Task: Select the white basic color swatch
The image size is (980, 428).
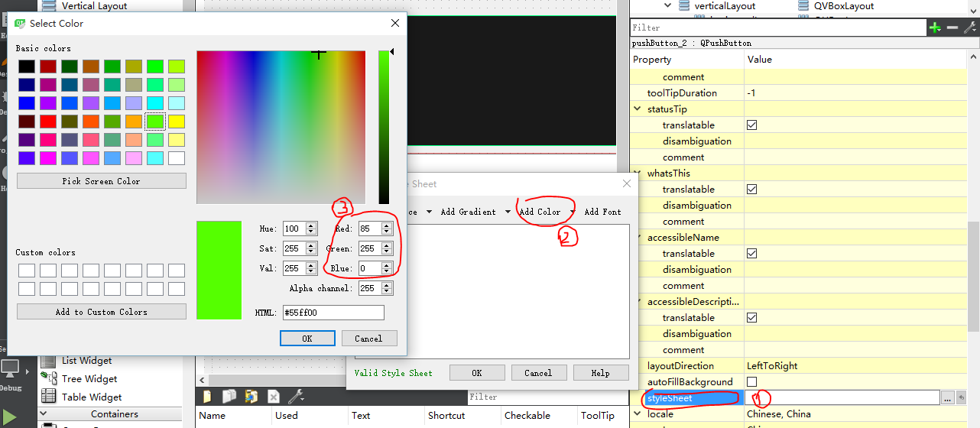Action: coord(177,158)
